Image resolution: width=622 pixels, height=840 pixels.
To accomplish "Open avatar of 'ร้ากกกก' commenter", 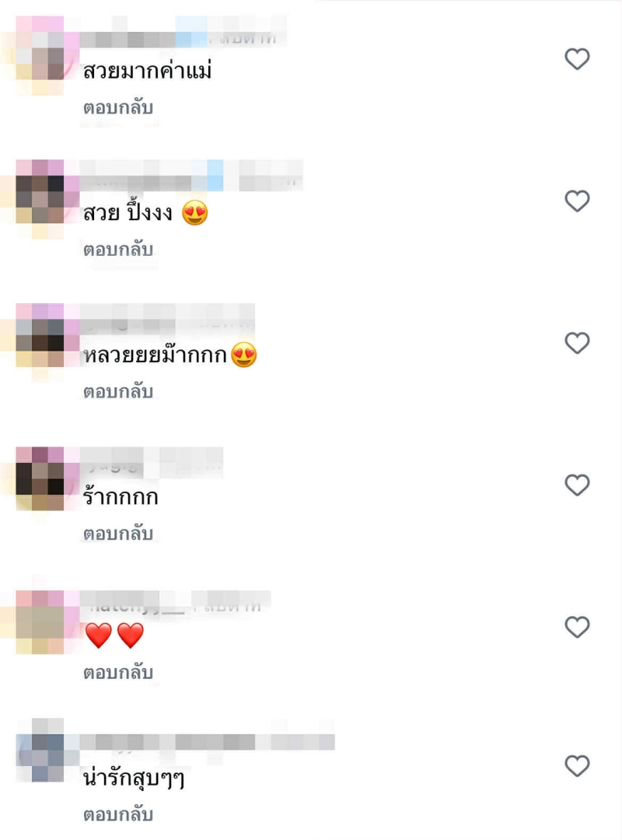I will click(x=40, y=478).
